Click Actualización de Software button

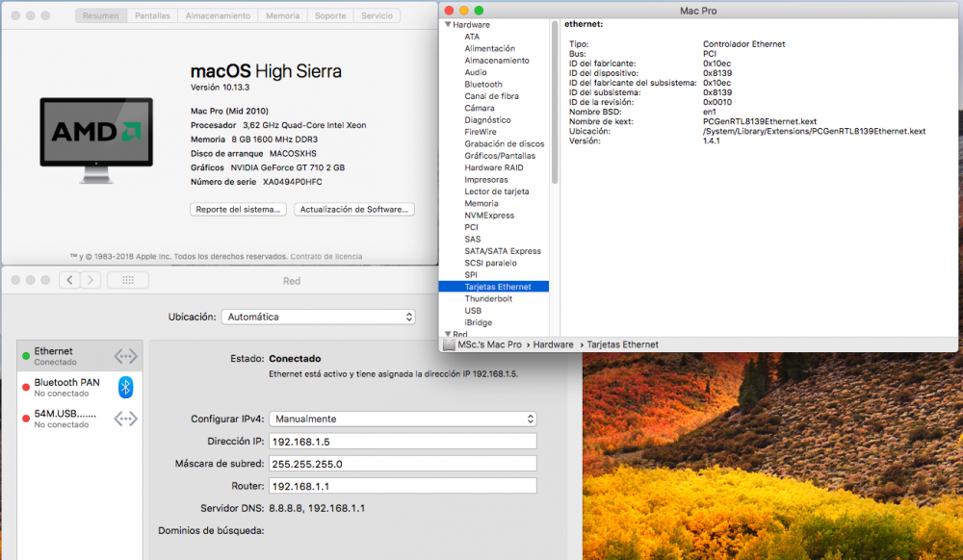click(x=354, y=209)
